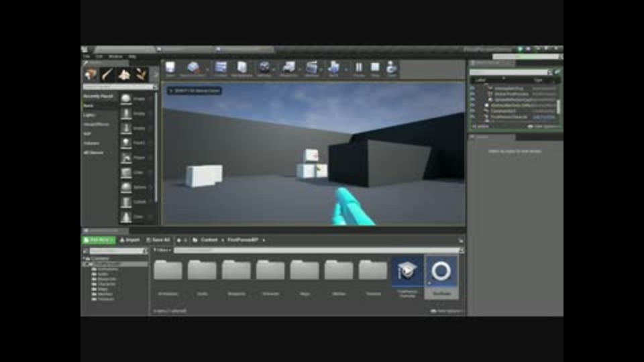Open View Options in the Content Browser
Image resolution: width=644 pixels, height=362 pixels.
pyautogui.click(x=447, y=311)
